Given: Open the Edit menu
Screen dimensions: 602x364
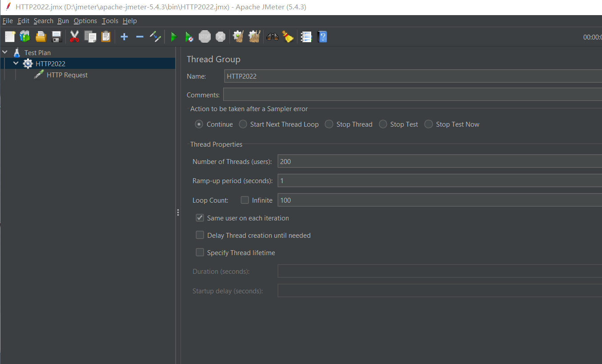Looking at the screenshot, I should point(24,21).
